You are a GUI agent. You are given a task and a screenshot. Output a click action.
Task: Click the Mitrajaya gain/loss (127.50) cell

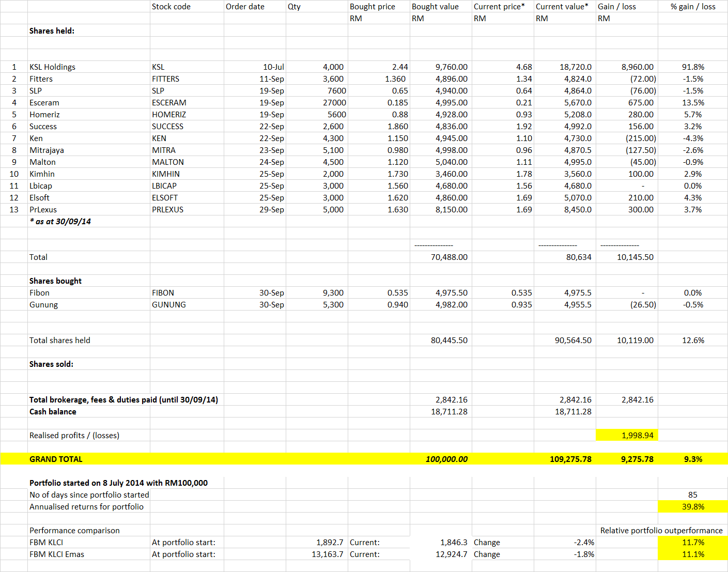click(x=627, y=150)
